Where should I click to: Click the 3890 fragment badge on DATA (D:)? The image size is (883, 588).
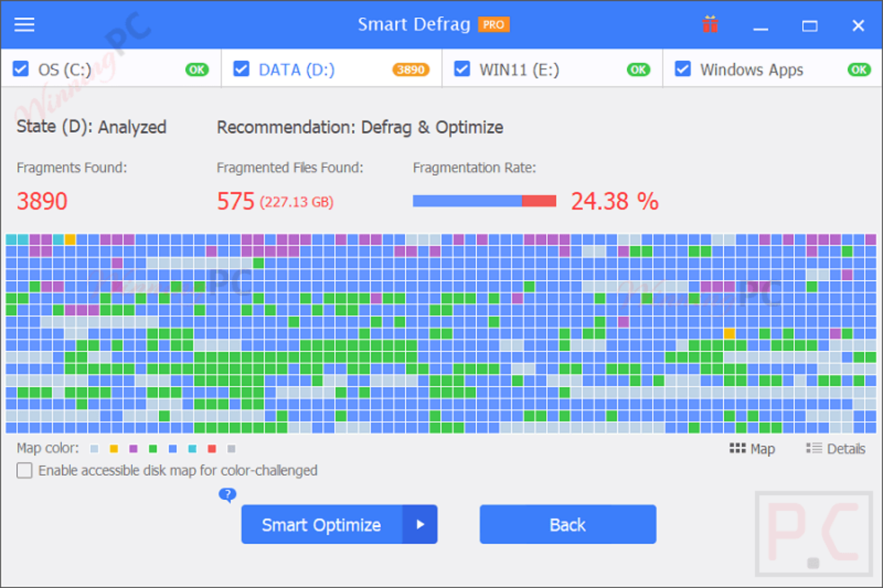410,70
